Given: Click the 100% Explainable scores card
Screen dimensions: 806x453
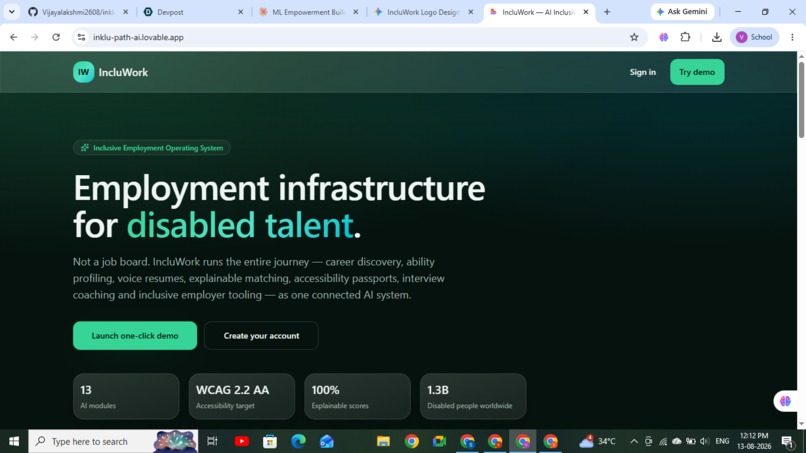Looking at the screenshot, I should (x=357, y=396).
